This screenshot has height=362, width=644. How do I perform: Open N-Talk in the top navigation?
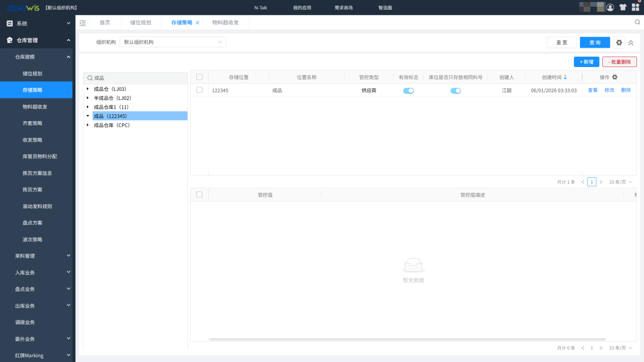(261, 8)
